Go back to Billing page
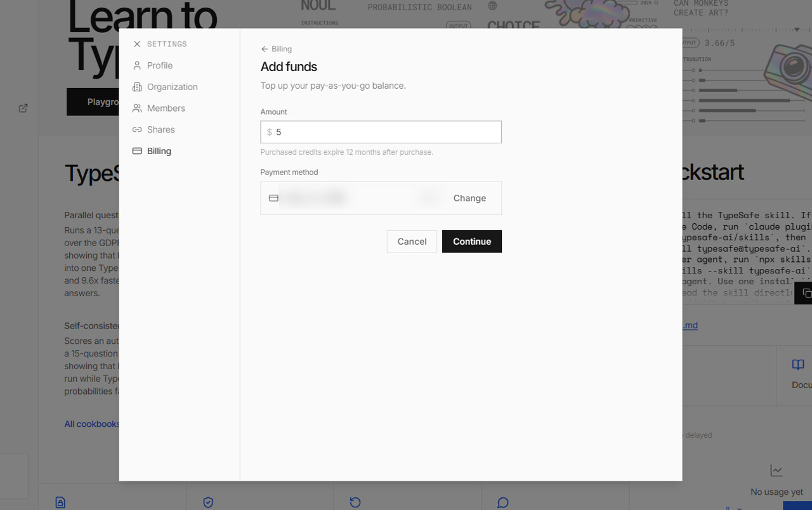Viewport: 812px width, 510px height. pos(276,49)
